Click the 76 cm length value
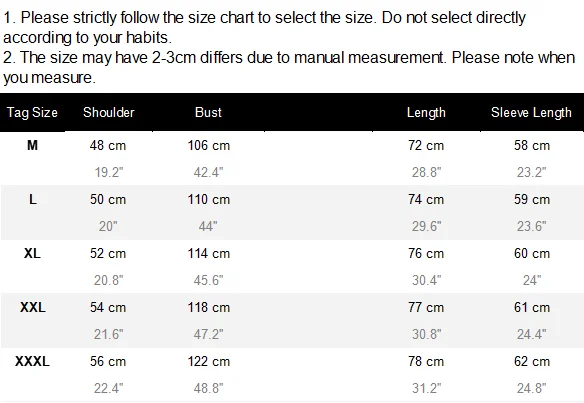 (x=426, y=253)
